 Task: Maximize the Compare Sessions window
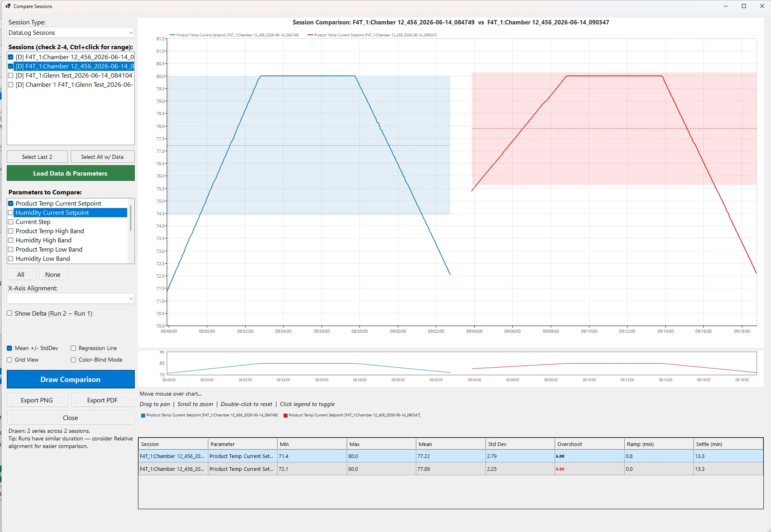pyautogui.click(x=744, y=6)
